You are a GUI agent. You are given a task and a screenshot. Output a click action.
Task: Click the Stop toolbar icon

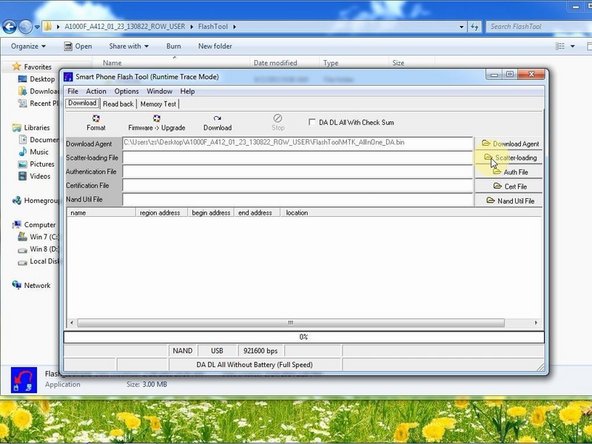coord(278,123)
